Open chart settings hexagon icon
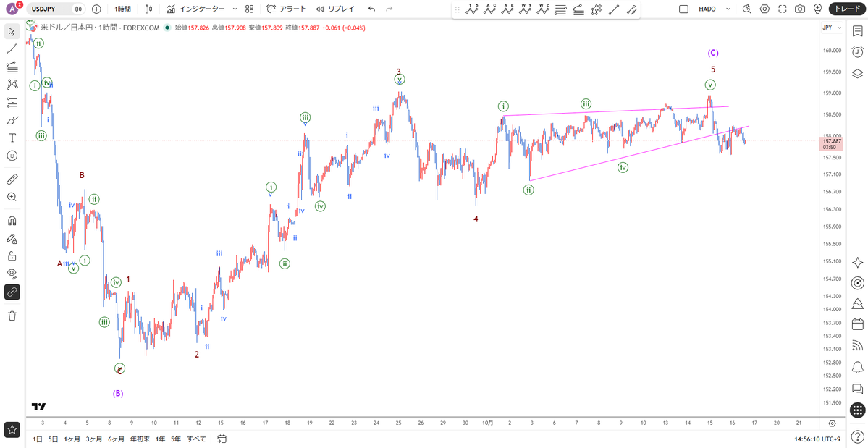 tap(764, 9)
